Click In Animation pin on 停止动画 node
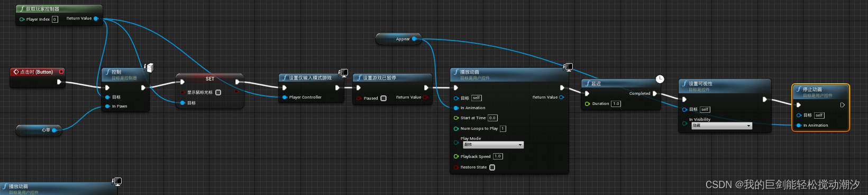This screenshot has height=195, width=868. pyautogui.click(x=799, y=125)
